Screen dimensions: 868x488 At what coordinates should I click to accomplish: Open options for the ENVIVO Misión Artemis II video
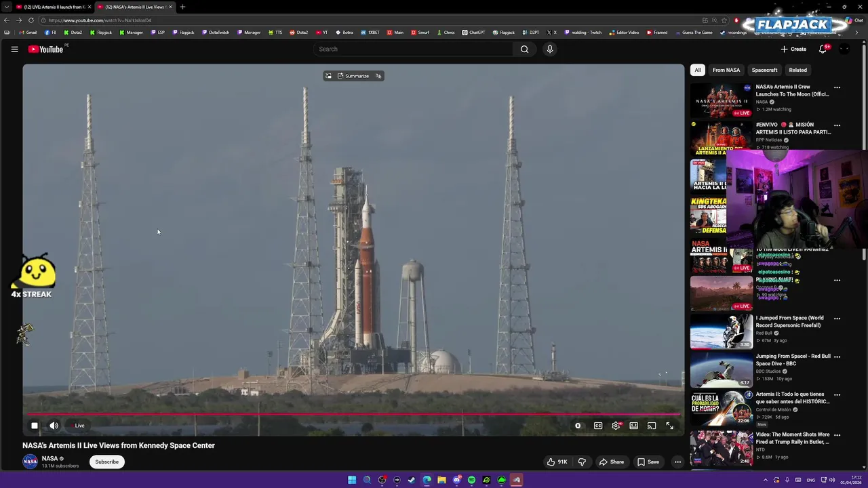tap(837, 125)
